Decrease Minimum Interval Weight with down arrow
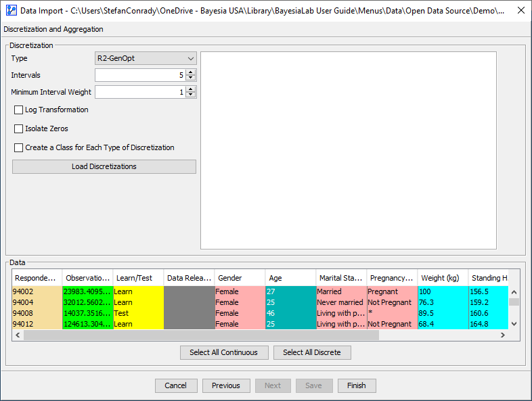532x401 pixels. pos(191,95)
